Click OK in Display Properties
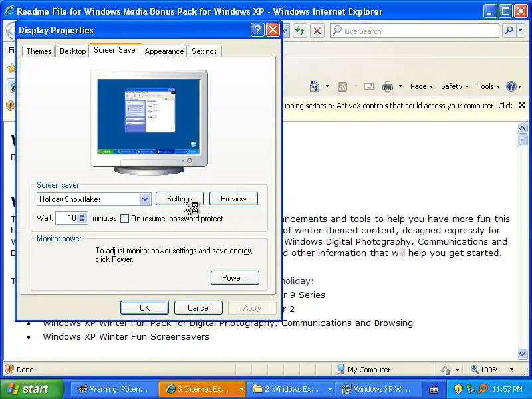Viewport: 532px width, 399px height. 144,307
